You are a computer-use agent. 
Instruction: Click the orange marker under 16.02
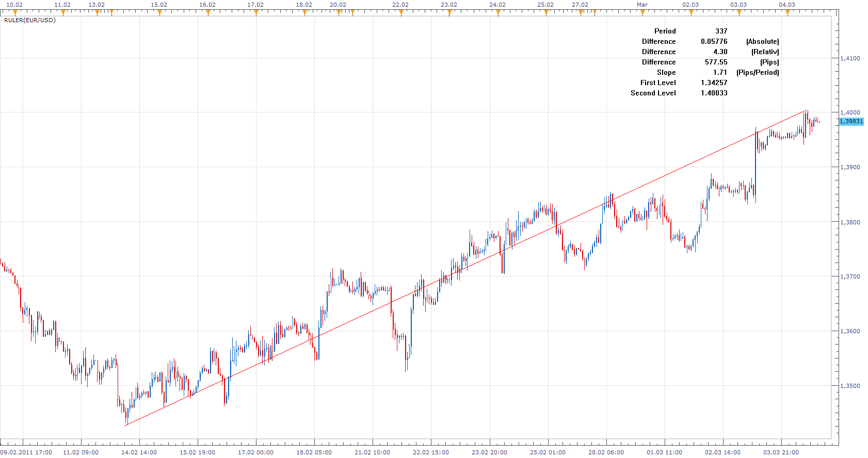pos(208,13)
